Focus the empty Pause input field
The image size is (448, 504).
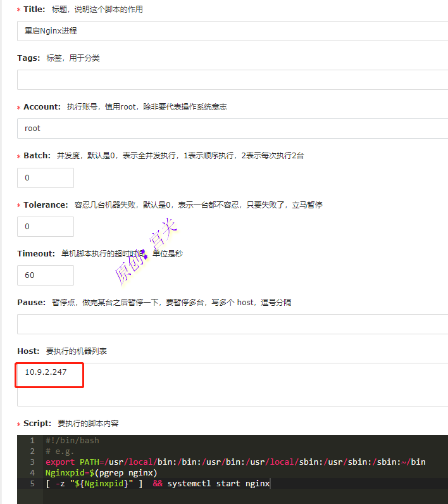pyautogui.click(x=228, y=324)
